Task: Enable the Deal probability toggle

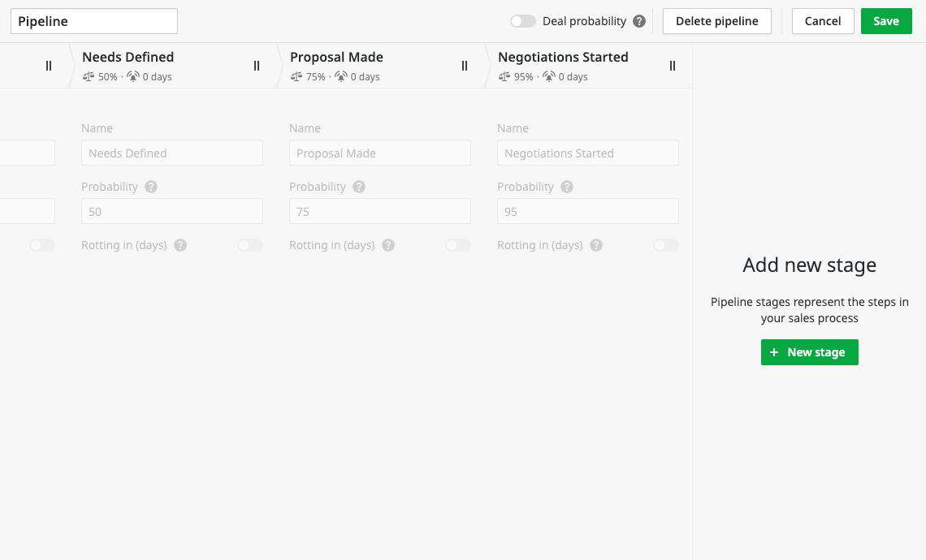Action: [523, 21]
